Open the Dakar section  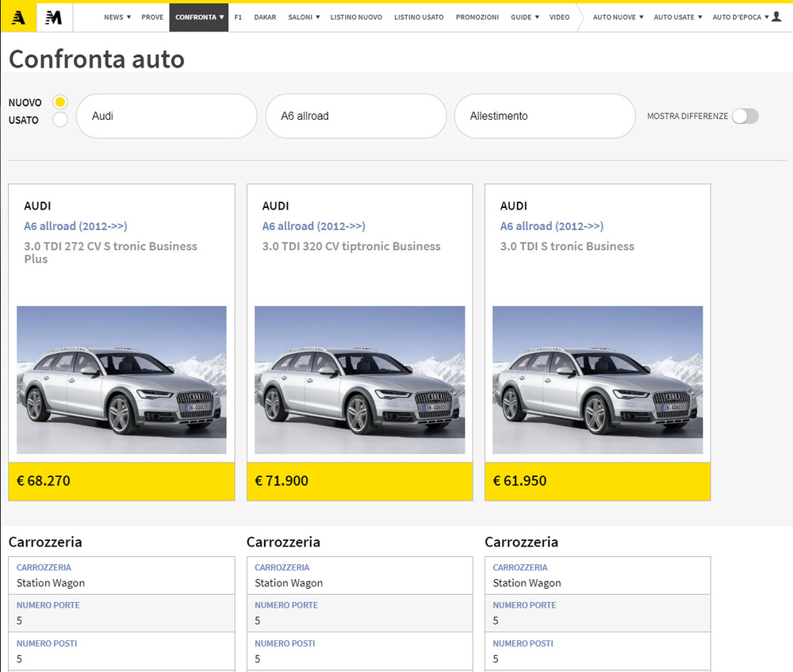(x=265, y=17)
